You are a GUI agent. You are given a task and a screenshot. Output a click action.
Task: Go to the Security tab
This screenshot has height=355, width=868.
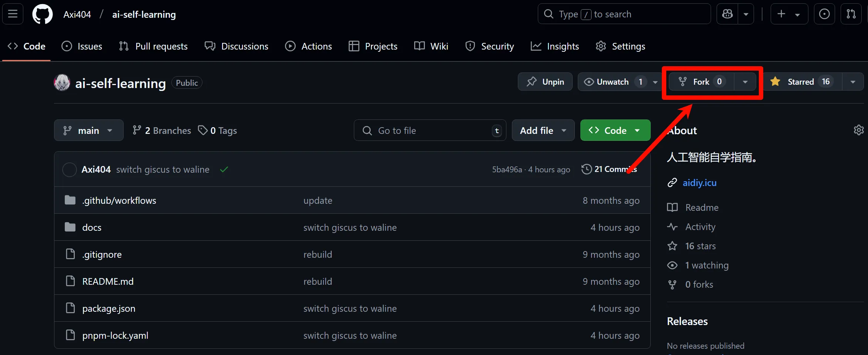coord(490,46)
